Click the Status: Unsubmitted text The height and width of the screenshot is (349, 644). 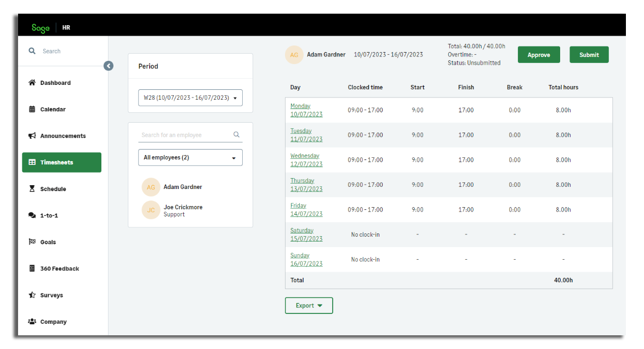[x=474, y=63]
